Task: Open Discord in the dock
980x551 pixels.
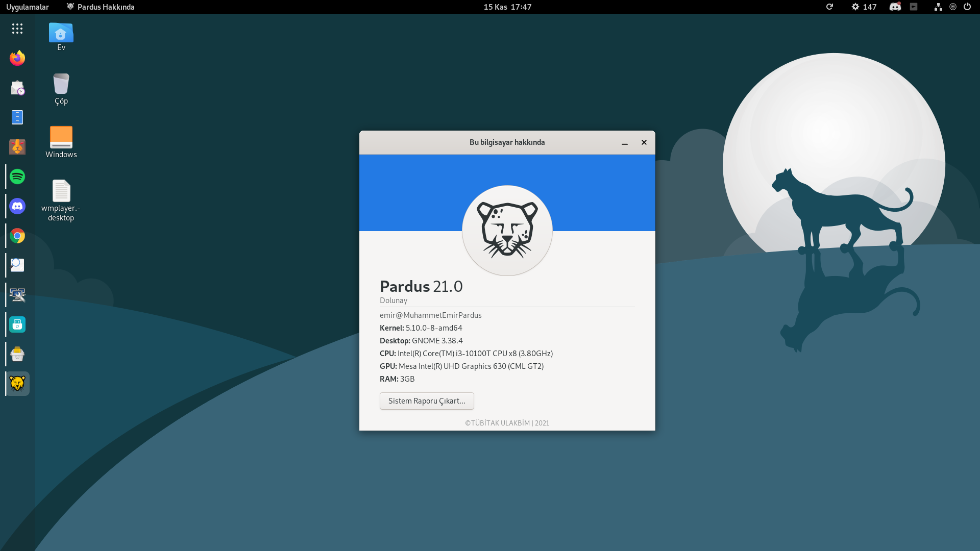Action: [x=17, y=206]
